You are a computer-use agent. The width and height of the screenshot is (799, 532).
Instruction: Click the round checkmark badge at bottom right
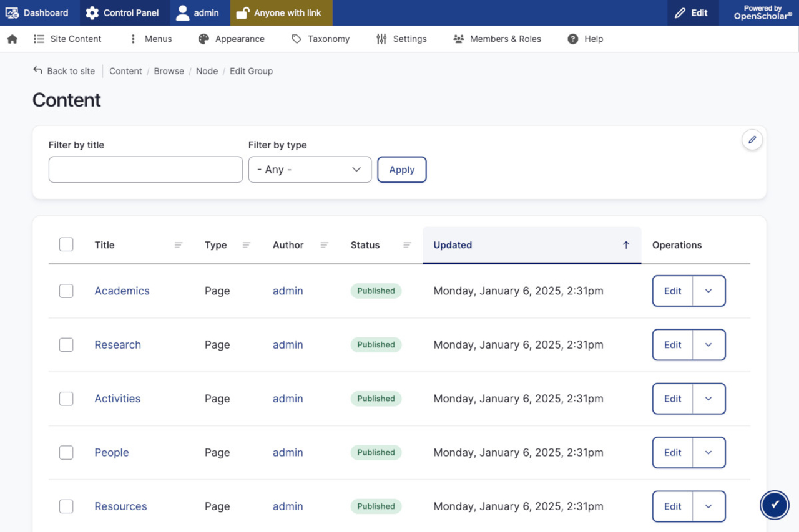click(774, 505)
